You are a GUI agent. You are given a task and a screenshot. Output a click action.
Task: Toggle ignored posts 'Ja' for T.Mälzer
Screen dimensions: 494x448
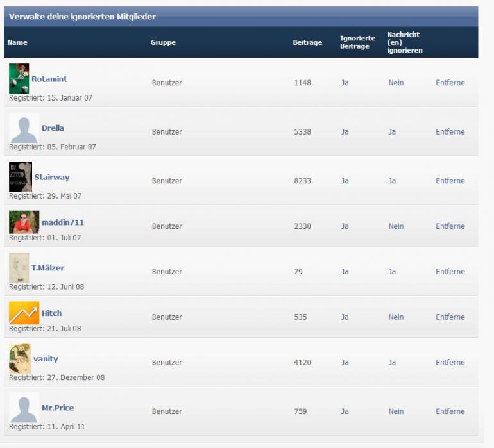tap(345, 271)
